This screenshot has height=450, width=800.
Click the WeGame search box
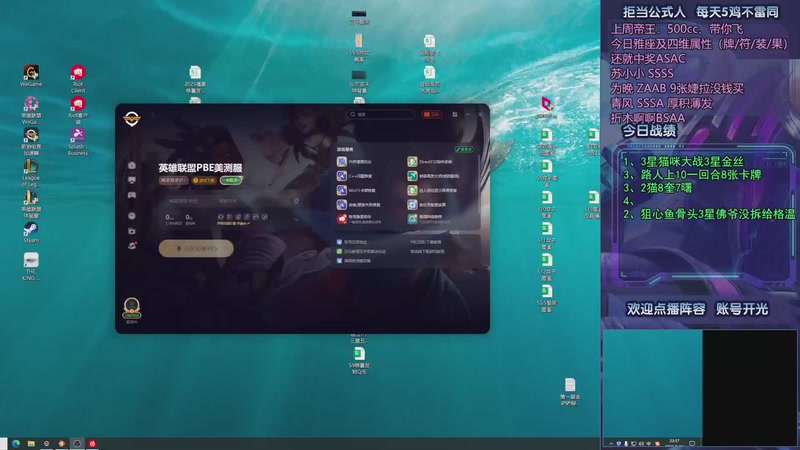pyautogui.click(x=381, y=114)
